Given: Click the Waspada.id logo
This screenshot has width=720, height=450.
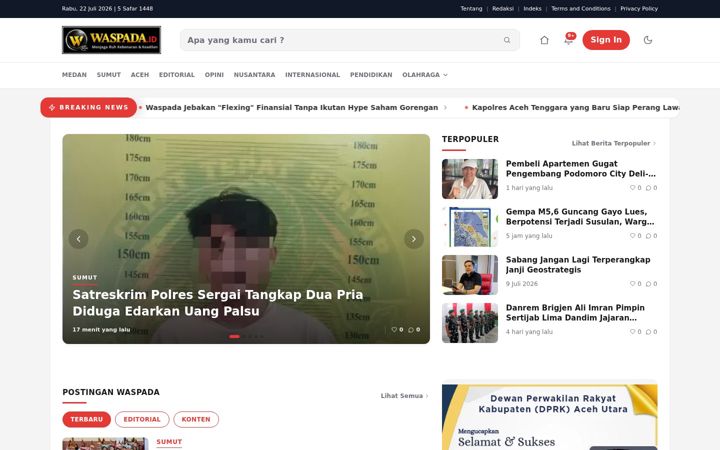Looking at the screenshot, I should click(x=112, y=40).
